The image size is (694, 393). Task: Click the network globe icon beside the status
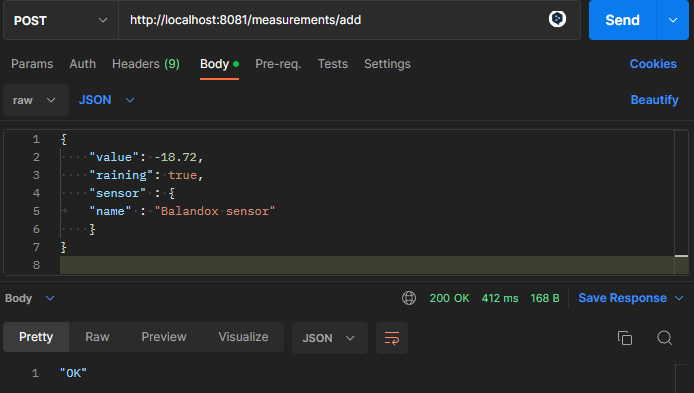pos(409,298)
